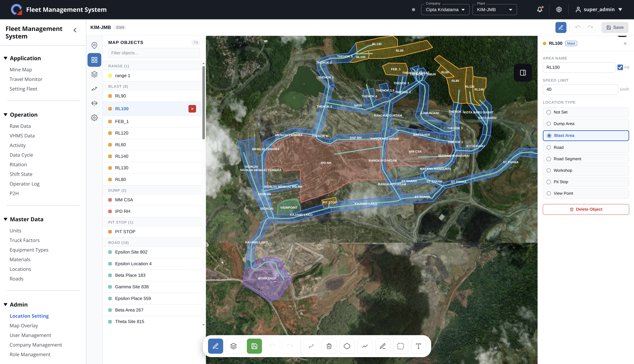Select the Dump Area location type
634x364 pixels.
[x=586, y=124]
